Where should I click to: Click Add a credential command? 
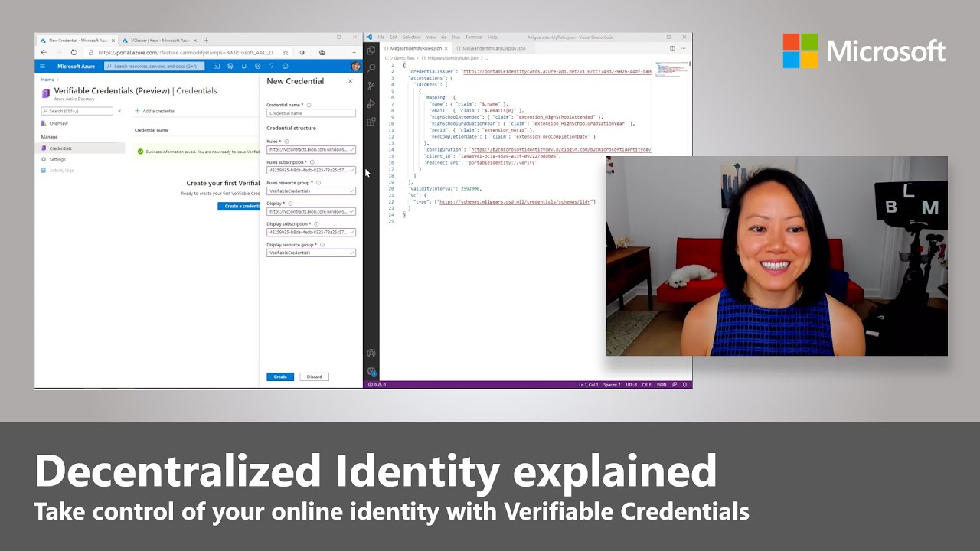click(x=155, y=111)
